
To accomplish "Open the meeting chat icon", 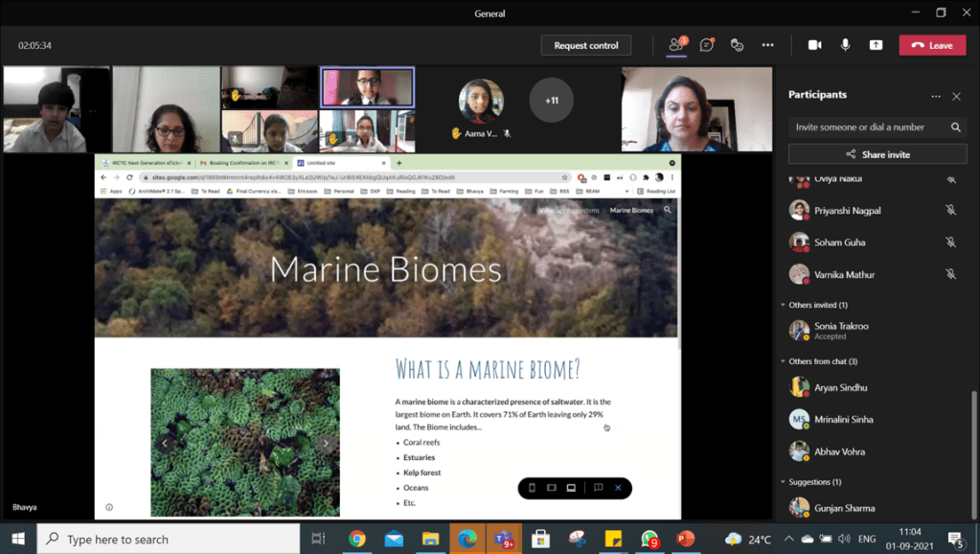I will tap(707, 45).
